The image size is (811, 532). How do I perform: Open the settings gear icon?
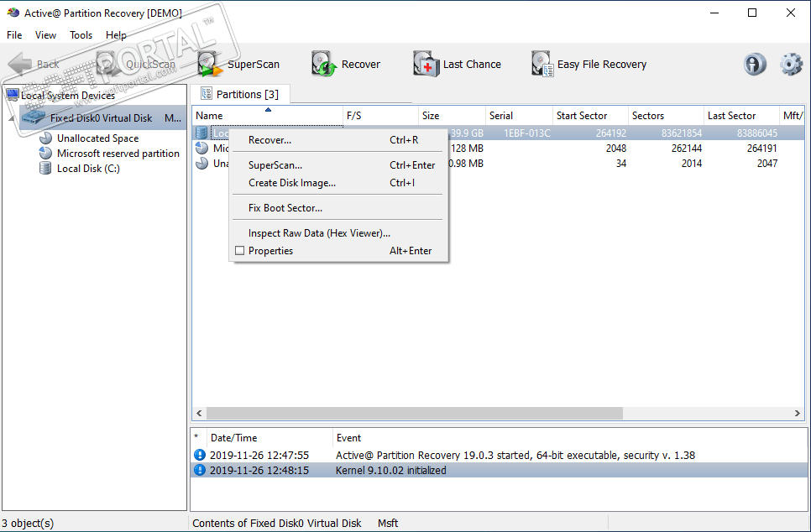click(791, 65)
